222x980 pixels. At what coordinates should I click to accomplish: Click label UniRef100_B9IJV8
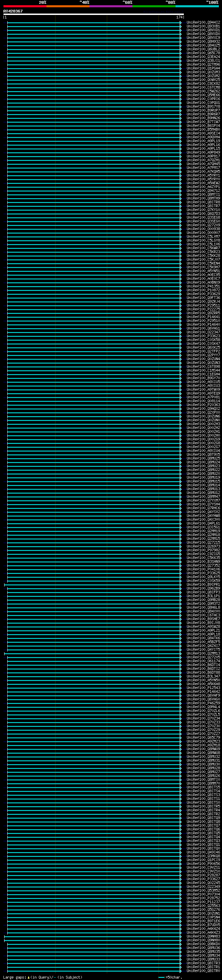(203, 623)
